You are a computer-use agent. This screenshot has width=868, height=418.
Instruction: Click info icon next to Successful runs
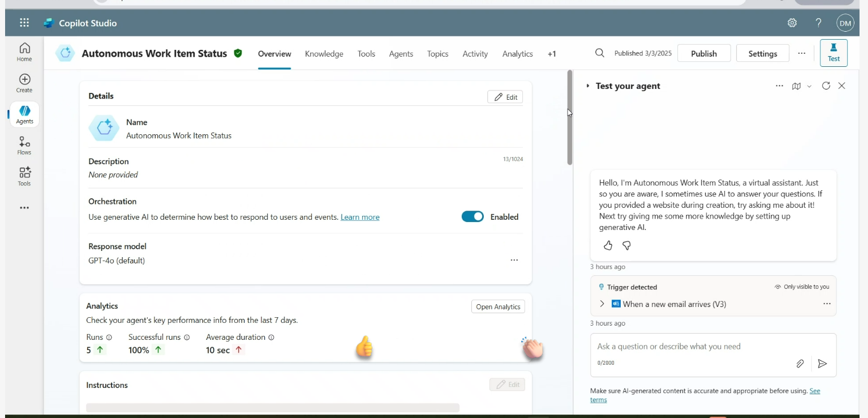click(x=187, y=337)
